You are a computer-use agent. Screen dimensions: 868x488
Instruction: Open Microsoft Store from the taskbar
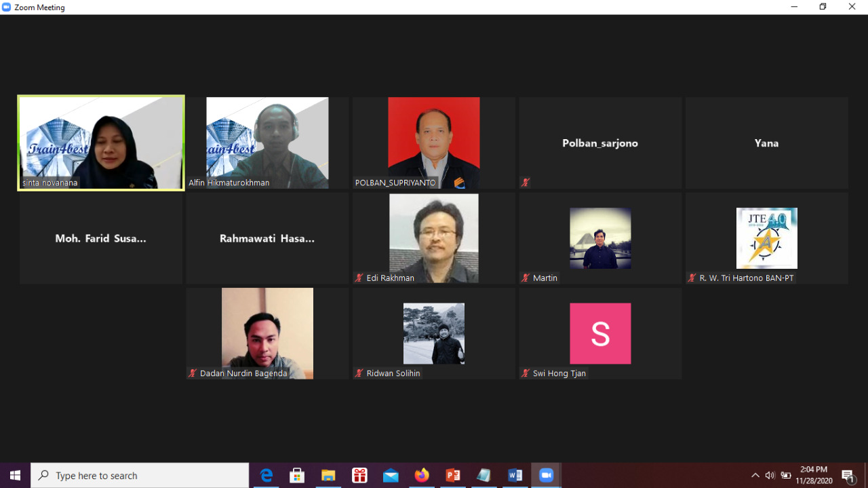297,475
